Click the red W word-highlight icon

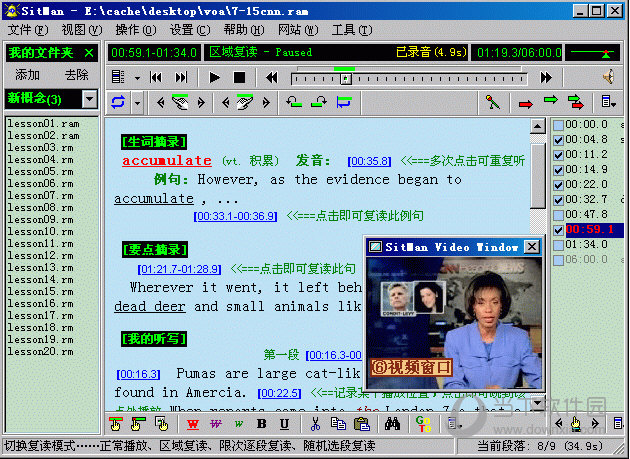click(x=193, y=424)
